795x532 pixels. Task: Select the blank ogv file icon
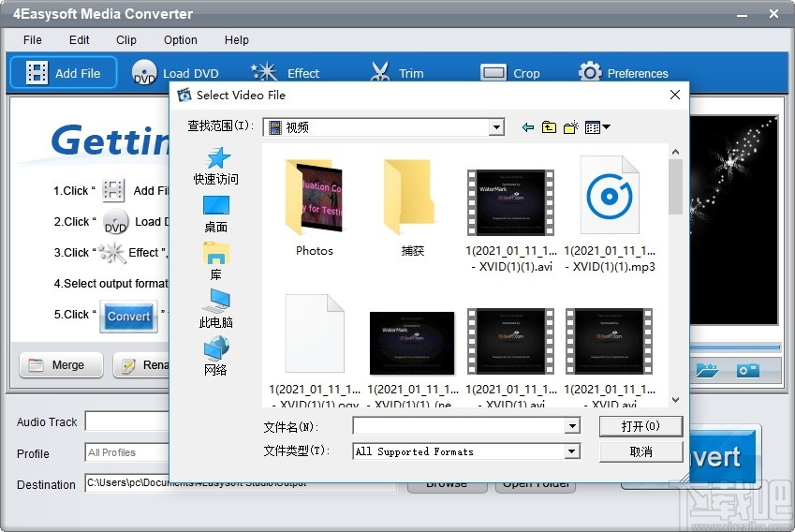[315, 333]
